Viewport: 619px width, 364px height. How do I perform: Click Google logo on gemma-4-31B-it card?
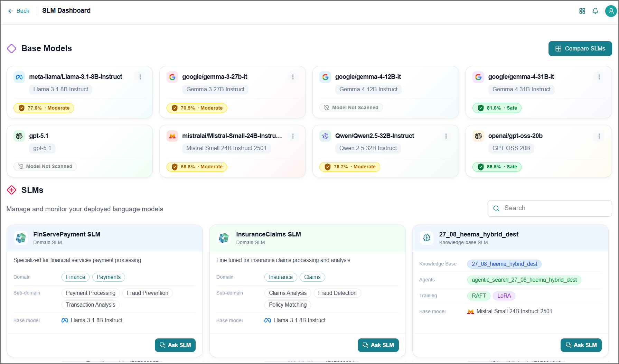point(478,77)
